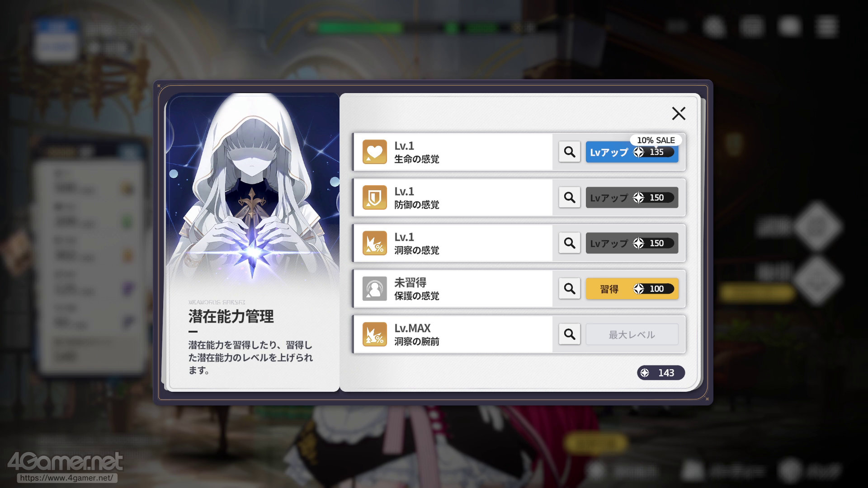Click the 洞察の感覚 skill icon
Viewport: 868px width, 488px height.
375,243
